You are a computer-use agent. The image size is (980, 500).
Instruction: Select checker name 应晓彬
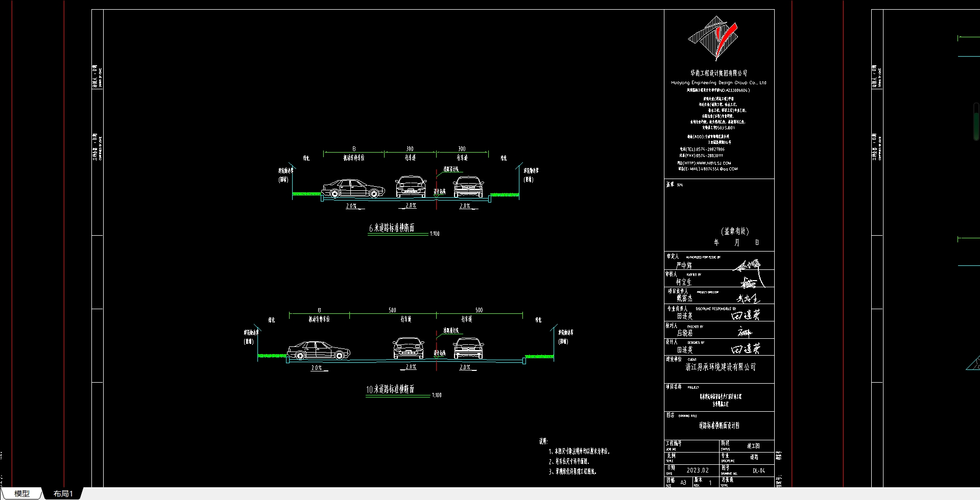coord(685,333)
